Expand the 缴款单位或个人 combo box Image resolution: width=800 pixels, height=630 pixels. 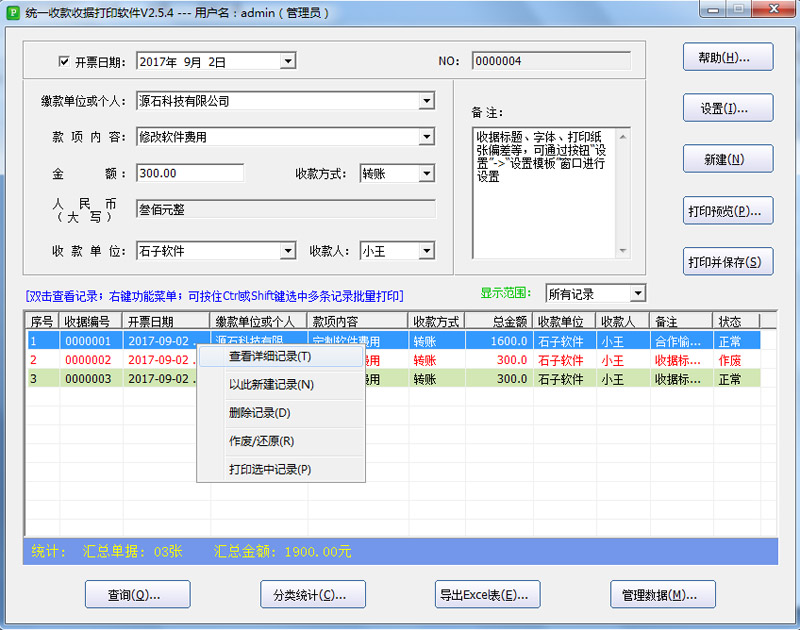point(426,101)
